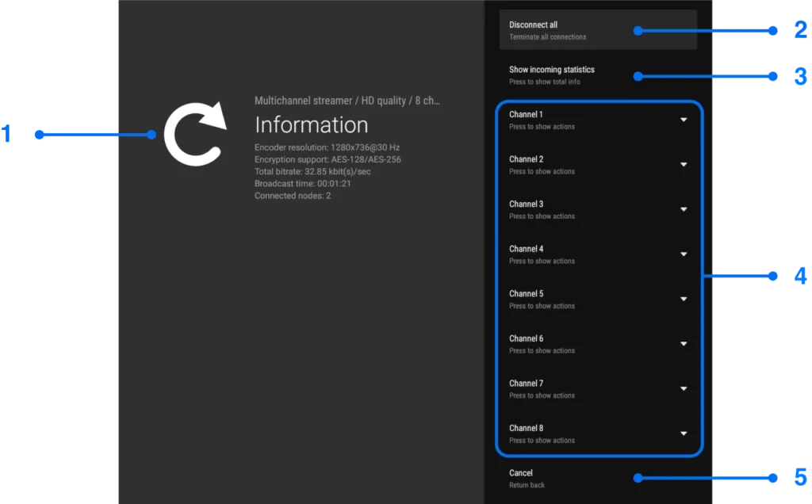812x504 pixels.
Task: Click the Channel 8 chevron icon
Action: [x=684, y=433]
